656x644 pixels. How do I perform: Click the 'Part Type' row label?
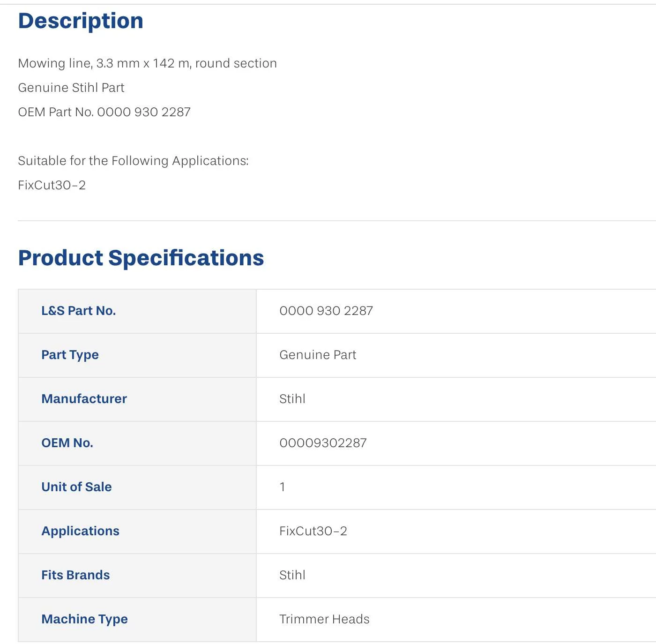point(70,355)
